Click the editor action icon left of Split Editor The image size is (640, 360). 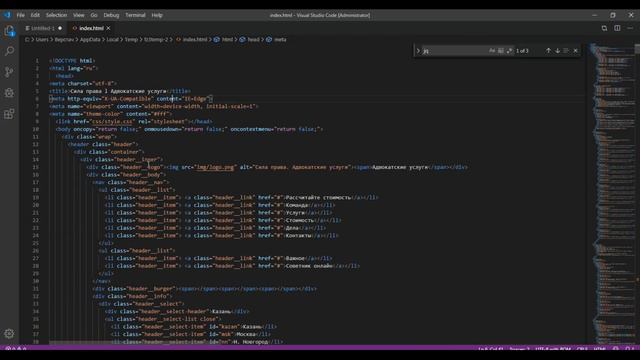[604, 28]
